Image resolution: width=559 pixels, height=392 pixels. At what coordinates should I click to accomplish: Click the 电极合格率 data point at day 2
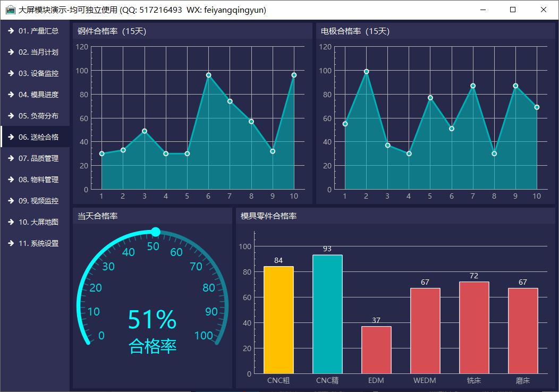366,72
